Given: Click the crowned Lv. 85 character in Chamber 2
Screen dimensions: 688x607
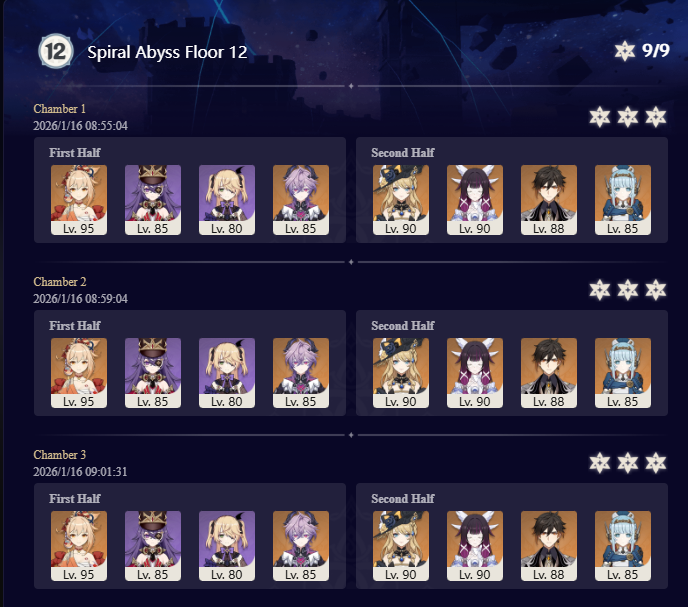Looking at the screenshot, I should pyautogui.click(x=153, y=373).
